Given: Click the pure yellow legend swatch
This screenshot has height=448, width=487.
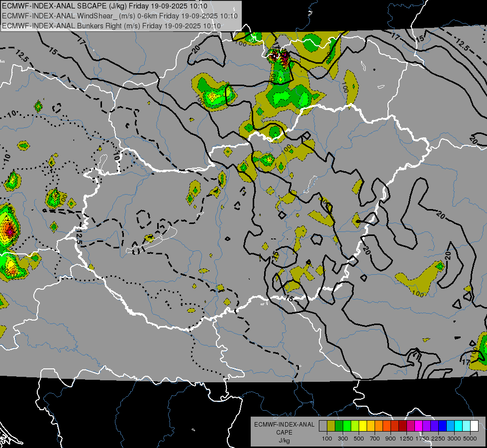Looking at the screenshot, I should click(x=363, y=426).
